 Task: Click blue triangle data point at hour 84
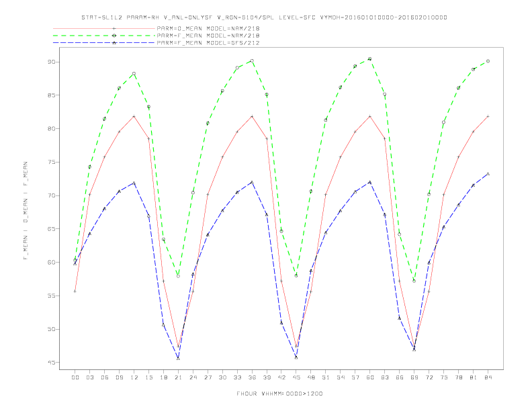(x=488, y=174)
